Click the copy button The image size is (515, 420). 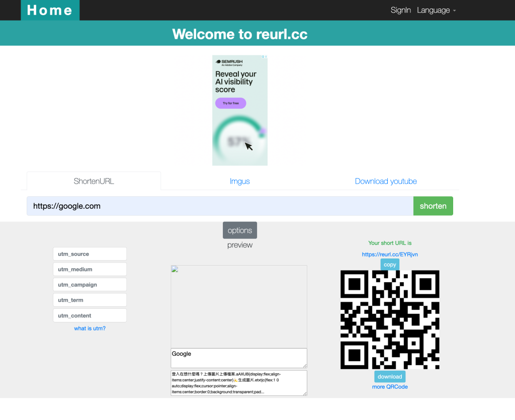click(x=390, y=265)
